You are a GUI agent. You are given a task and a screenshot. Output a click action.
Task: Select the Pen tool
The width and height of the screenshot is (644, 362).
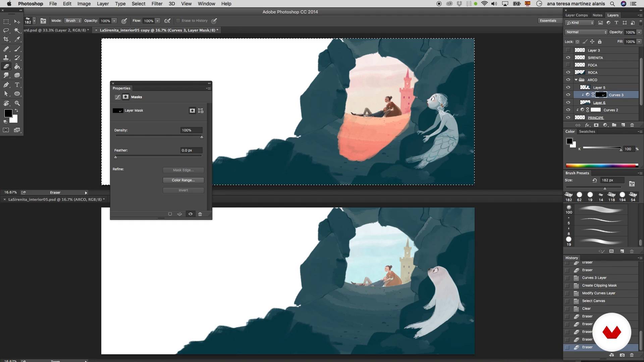tap(6, 85)
